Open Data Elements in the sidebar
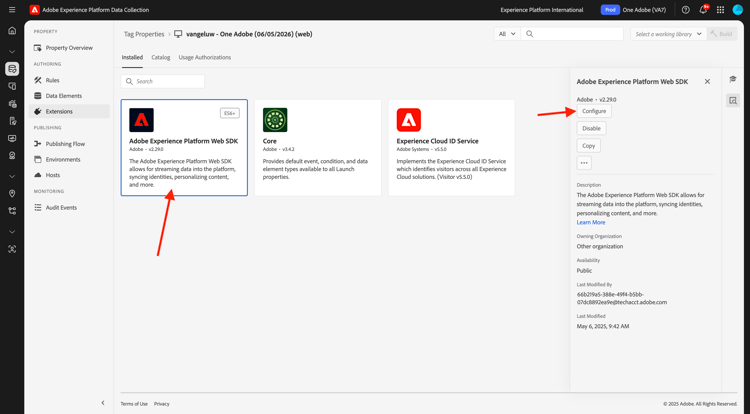Image resolution: width=750 pixels, height=414 pixels. (x=69, y=96)
